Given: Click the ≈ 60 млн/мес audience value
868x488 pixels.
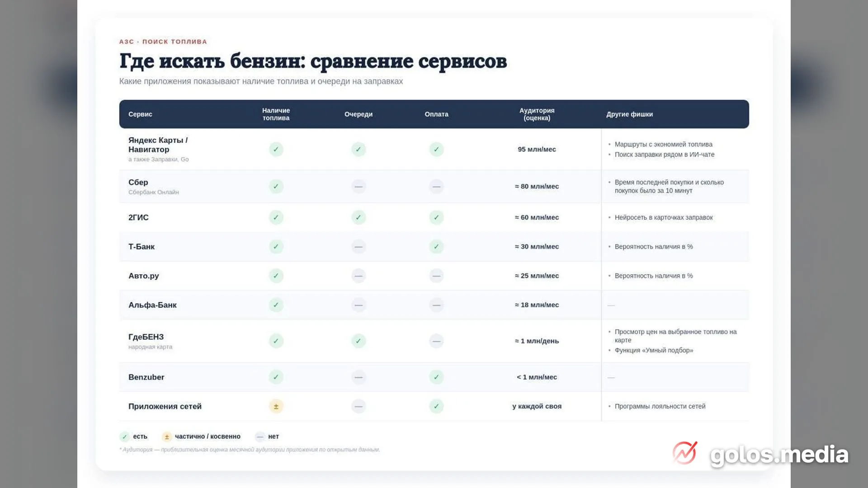Looking at the screenshot, I should (x=537, y=217).
